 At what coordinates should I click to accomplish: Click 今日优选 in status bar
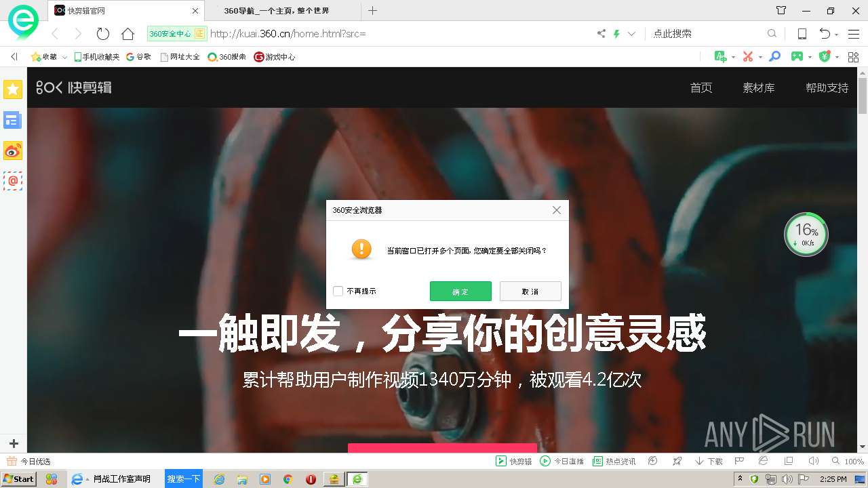pyautogui.click(x=29, y=462)
